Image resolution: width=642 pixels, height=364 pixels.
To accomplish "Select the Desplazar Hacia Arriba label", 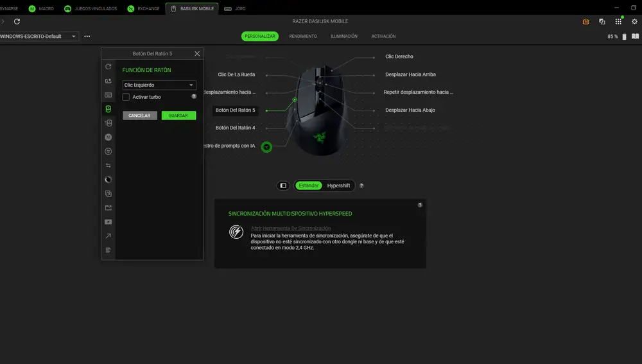I will tap(410, 74).
